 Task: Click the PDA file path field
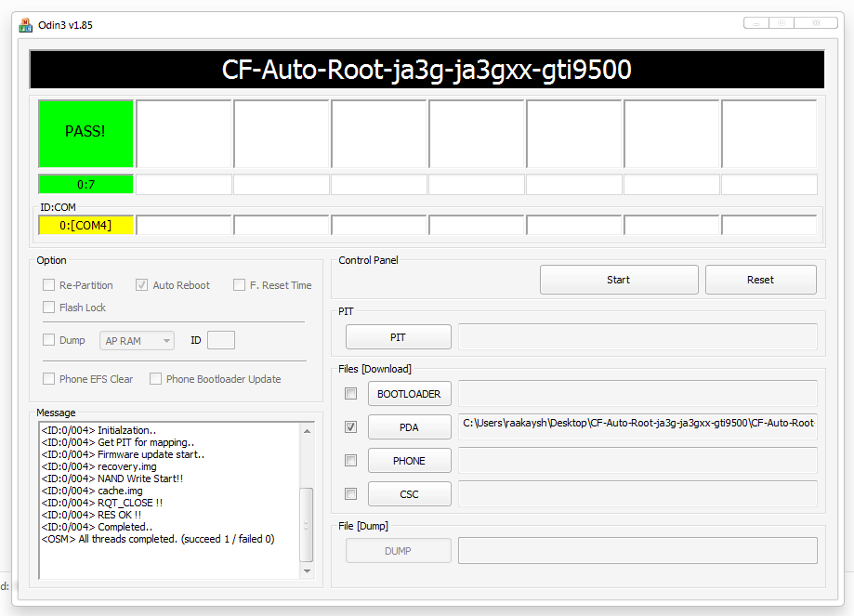(x=637, y=426)
